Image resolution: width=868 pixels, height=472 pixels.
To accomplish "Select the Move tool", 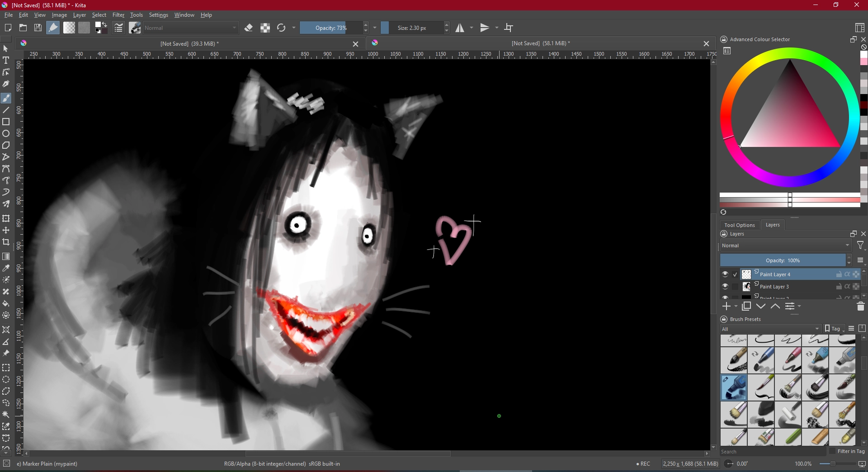I will tap(6, 231).
